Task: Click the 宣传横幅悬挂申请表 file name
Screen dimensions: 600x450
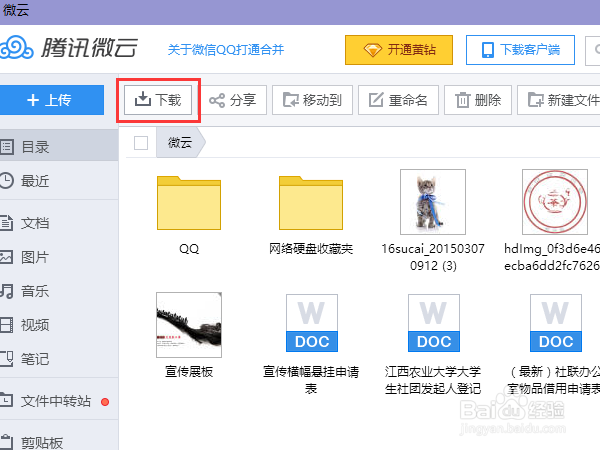Action: [x=311, y=380]
